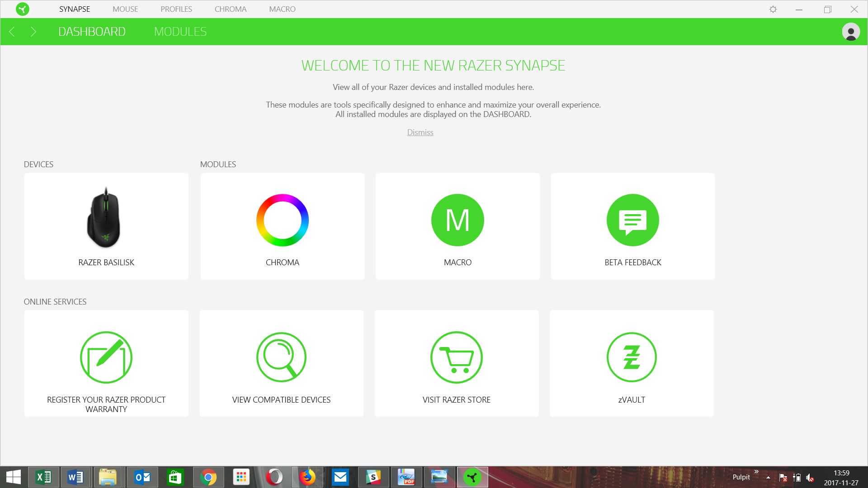Expand hidden system tray icons arrow
Image resolution: width=868 pixels, height=488 pixels.
coord(768,477)
